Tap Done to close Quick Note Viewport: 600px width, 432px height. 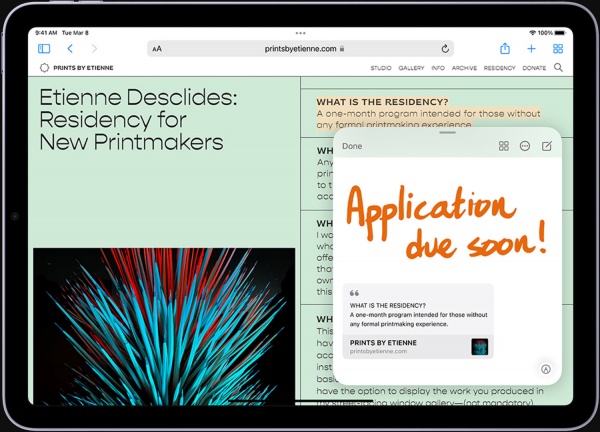[352, 146]
